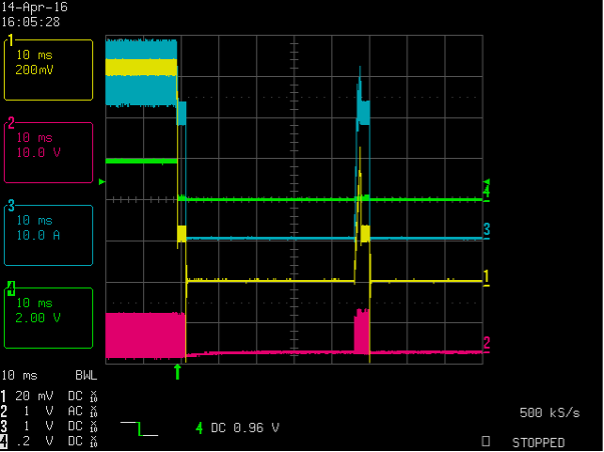Click the 10.0 A scale in channel 3 box
The height and width of the screenshot is (452, 604).
[38, 235]
